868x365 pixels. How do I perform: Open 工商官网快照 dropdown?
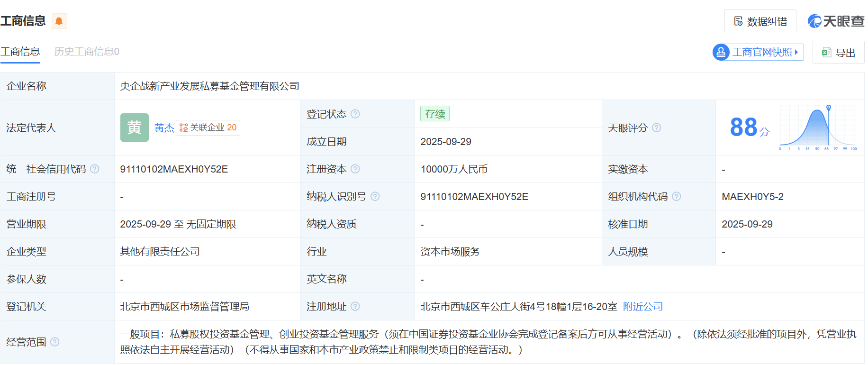tap(759, 52)
